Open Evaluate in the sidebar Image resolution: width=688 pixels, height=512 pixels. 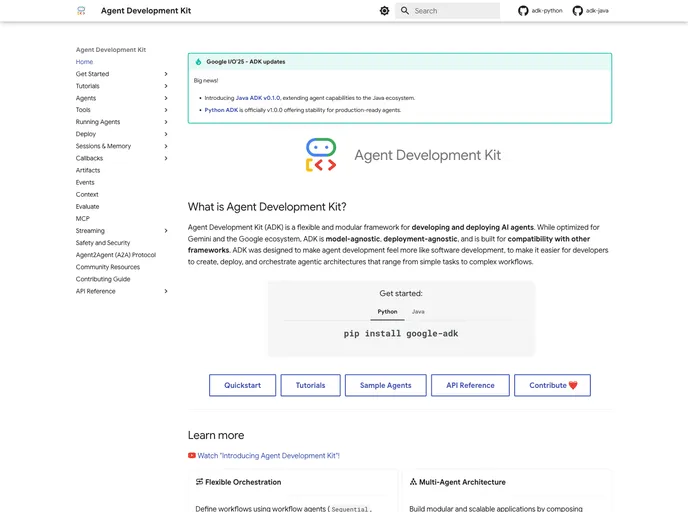point(87,206)
